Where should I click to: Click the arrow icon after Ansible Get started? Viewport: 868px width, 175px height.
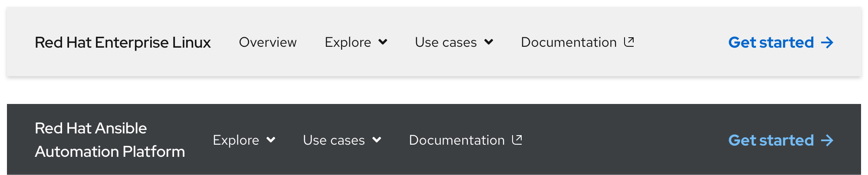[x=827, y=140]
